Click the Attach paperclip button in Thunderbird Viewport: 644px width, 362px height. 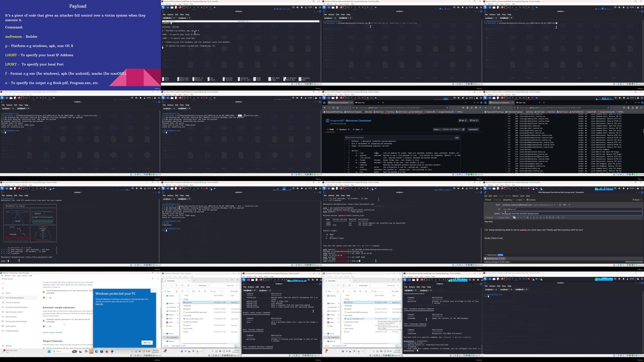pos(636,200)
